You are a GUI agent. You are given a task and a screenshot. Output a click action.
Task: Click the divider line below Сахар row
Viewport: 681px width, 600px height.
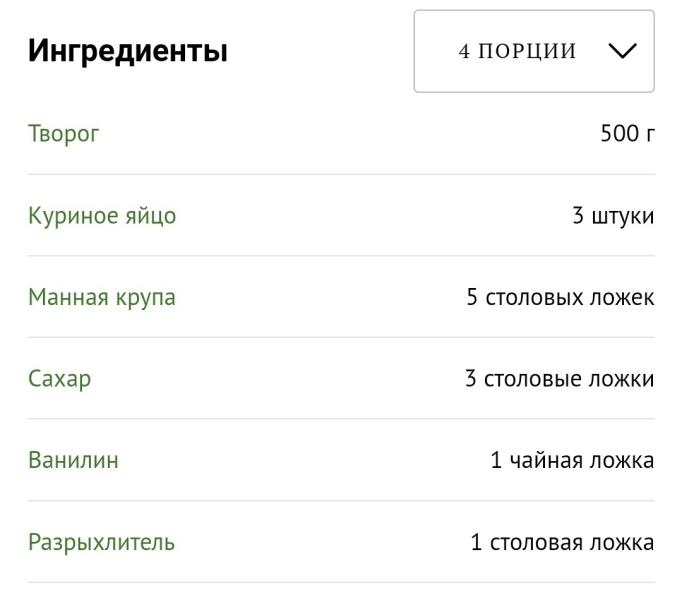coord(341,419)
